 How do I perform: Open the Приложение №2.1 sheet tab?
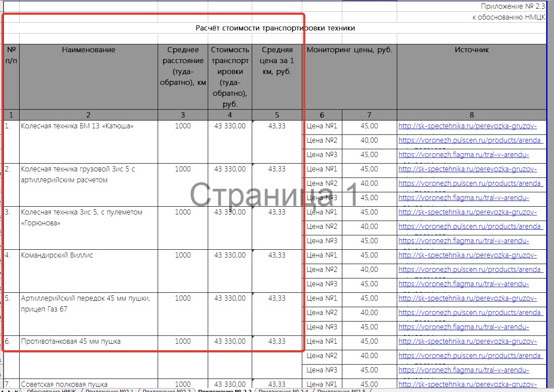(x=109, y=391)
